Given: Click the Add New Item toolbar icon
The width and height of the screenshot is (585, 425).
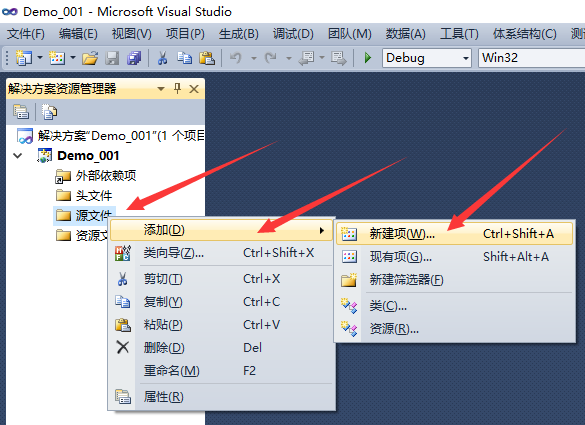Looking at the screenshot, I should point(57,58).
